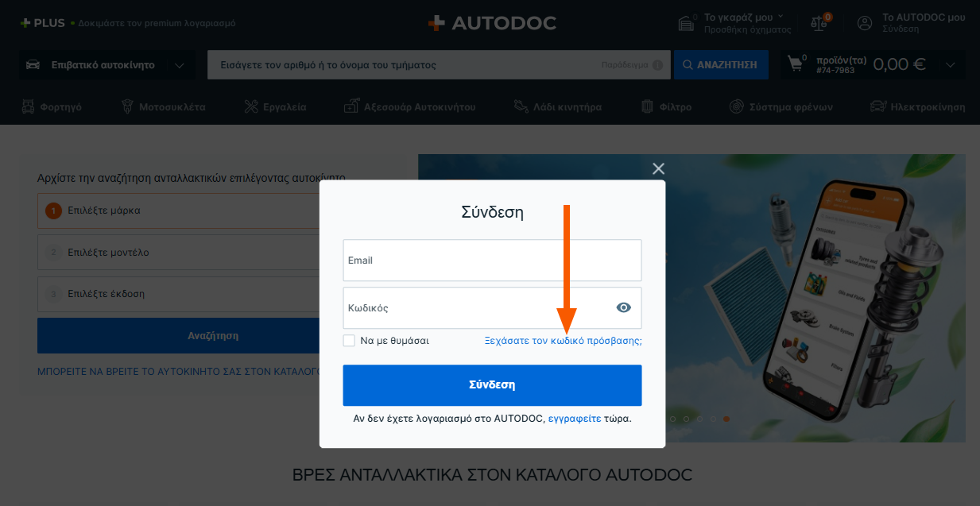
Task: Open ΜΠΟΡΕΙΤΕ ΝΑ ΒΡΕΙΤΕ ΤΟ ΑΥΤΟΚΙΝΗΤΟ catalog link
Action: tap(179, 372)
